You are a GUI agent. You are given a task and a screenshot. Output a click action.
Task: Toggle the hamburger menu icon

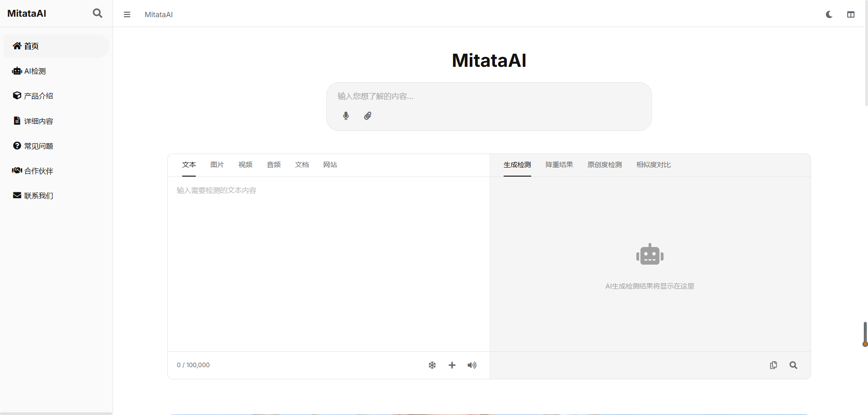click(x=127, y=14)
